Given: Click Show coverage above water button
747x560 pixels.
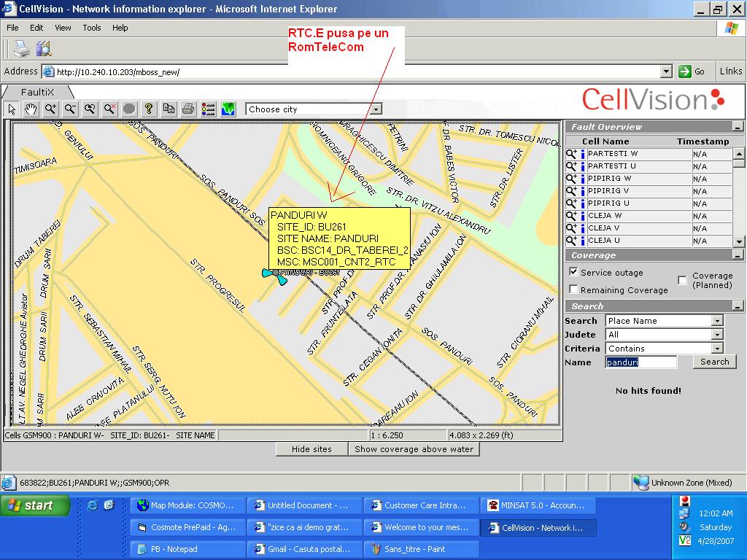Looking at the screenshot, I should 414,449.
